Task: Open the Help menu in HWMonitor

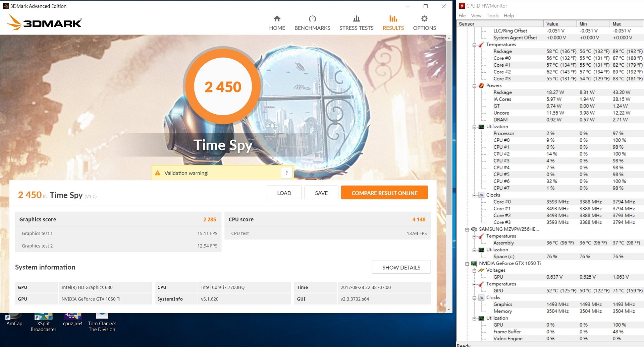Action: coord(509,15)
